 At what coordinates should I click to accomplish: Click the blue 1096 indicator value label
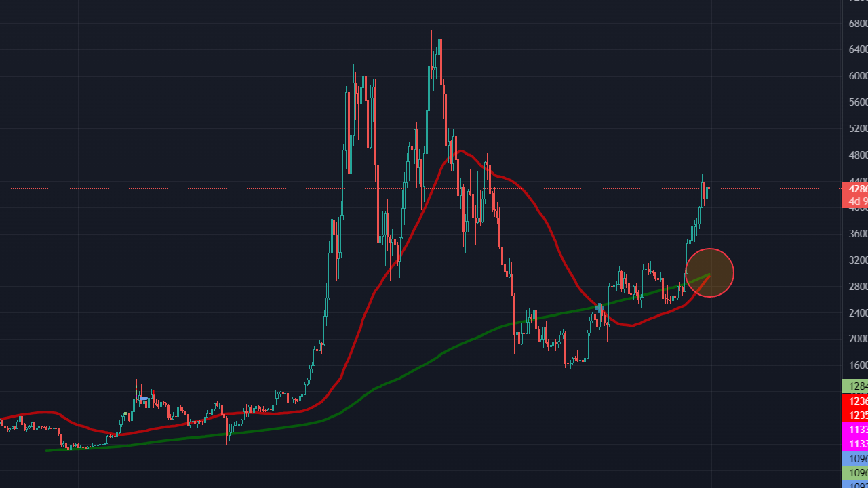855,458
